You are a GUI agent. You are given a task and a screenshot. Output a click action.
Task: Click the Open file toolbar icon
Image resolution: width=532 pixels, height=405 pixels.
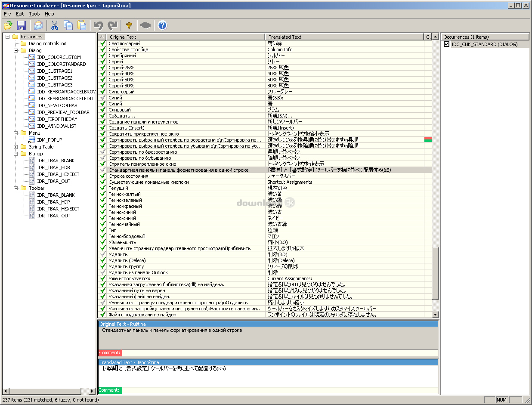(x=8, y=25)
